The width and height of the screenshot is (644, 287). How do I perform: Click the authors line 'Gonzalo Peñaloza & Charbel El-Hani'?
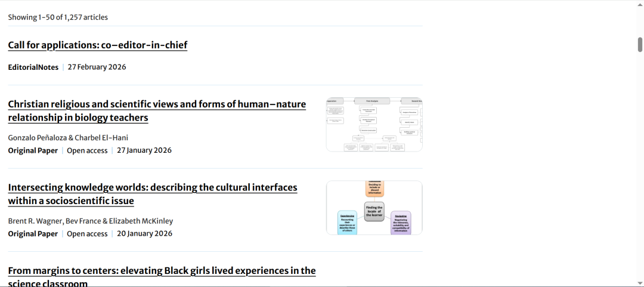pyautogui.click(x=68, y=138)
